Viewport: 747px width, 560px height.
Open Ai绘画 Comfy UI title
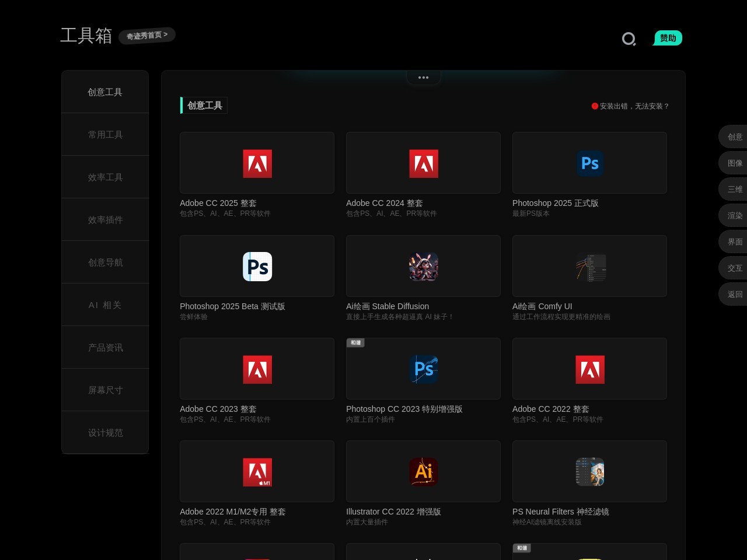click(x=542, y=306)
